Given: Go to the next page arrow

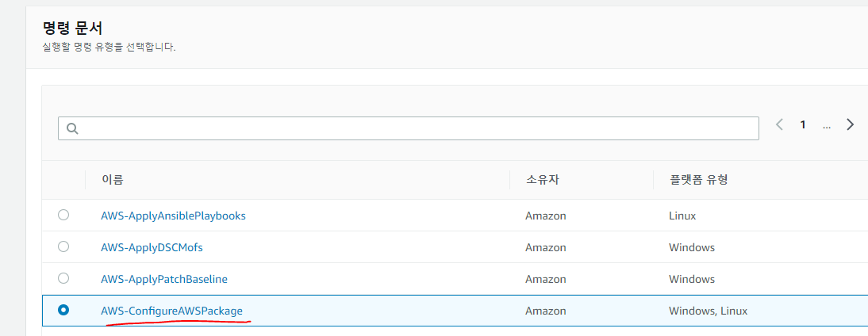Looking at the screenshot, I should tap(850, 124).
